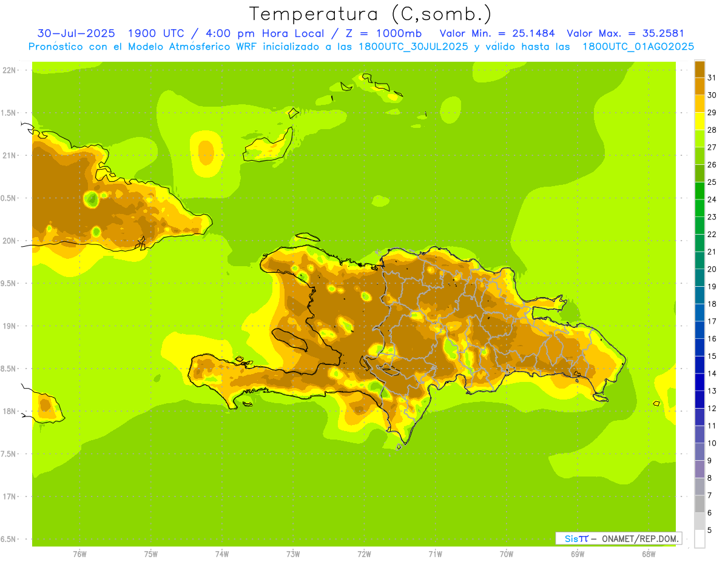
Task: Click the "70W" longitude axis label
Action: [x=507, y=554]
